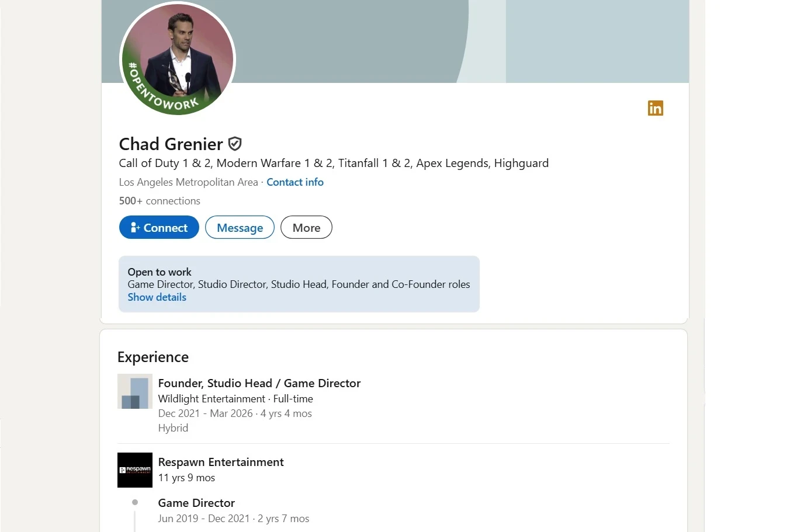Click the Open to work card heading
Image resolution: width=790 pixels, height=532 pixels.
tap(160, 272)
